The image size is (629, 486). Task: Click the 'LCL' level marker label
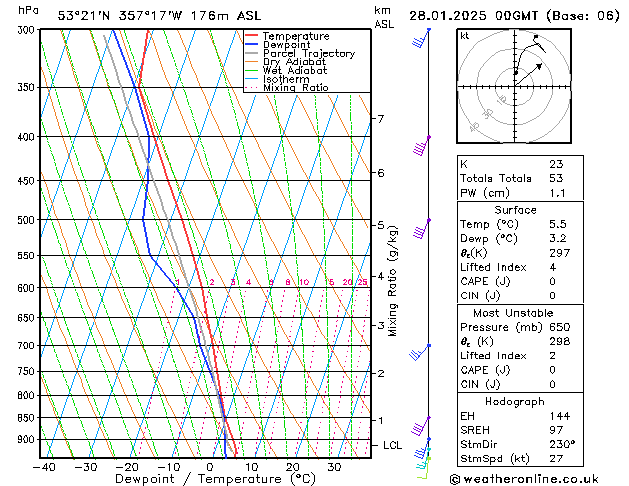point(392,446)
